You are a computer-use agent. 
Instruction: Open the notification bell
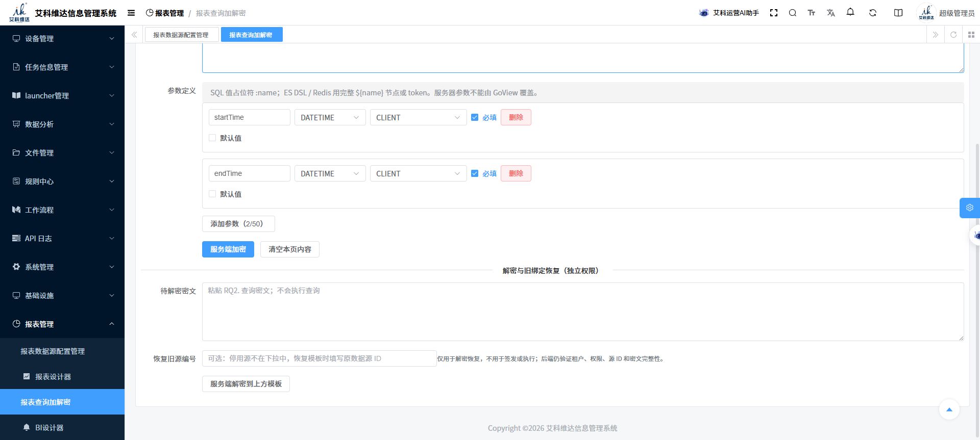[850, 12]
